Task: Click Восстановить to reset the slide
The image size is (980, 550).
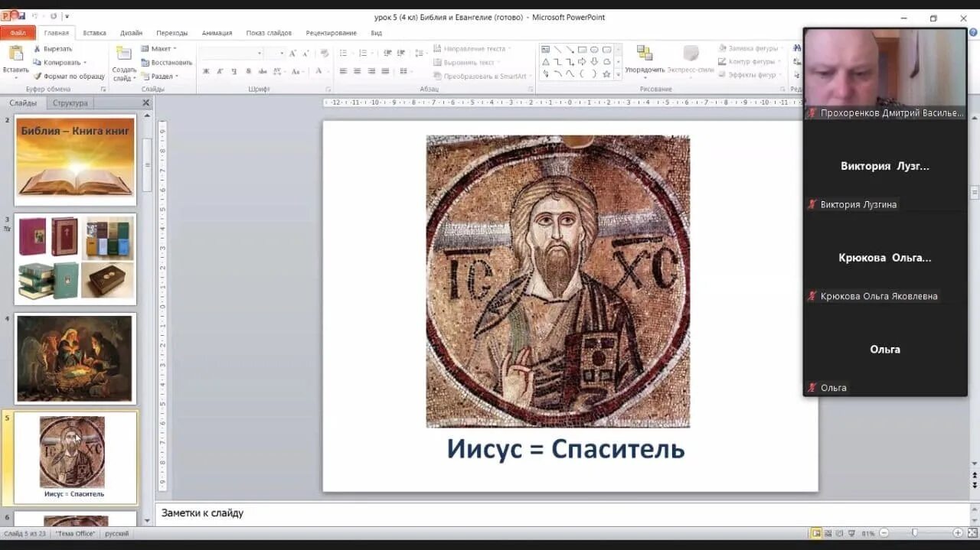Action: click(x=166, y=63)
